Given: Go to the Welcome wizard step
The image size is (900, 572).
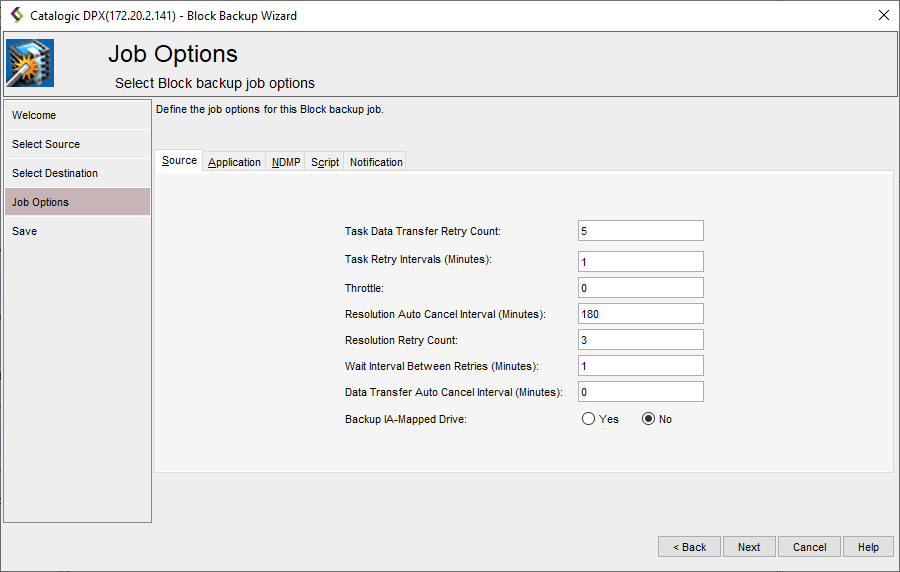Looking at the screenshot, I should [x=77, y=115].
